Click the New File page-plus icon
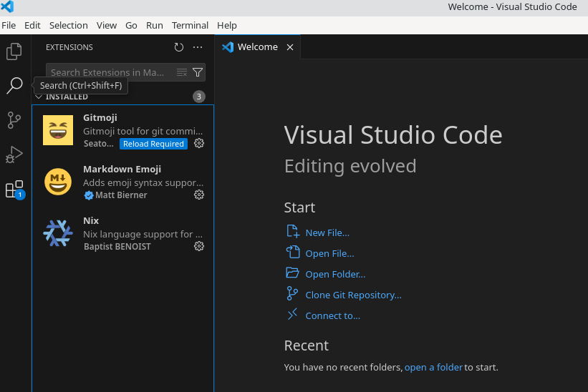588x392 pixels. click(x=292, y=231)
